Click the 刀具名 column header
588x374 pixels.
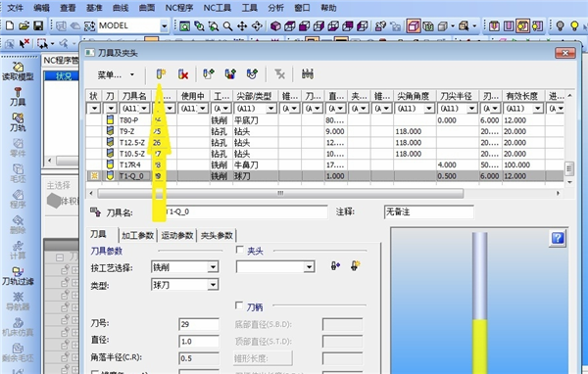[x=134, y=96]
